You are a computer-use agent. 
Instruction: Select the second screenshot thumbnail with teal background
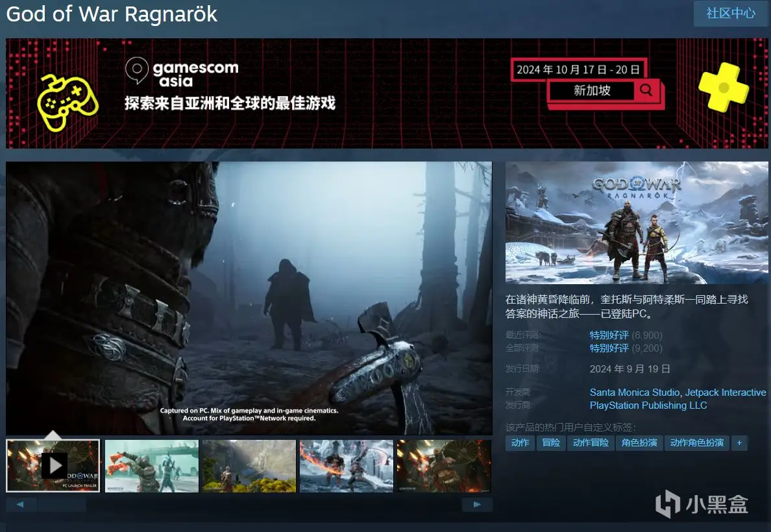[x=152, y=466]
